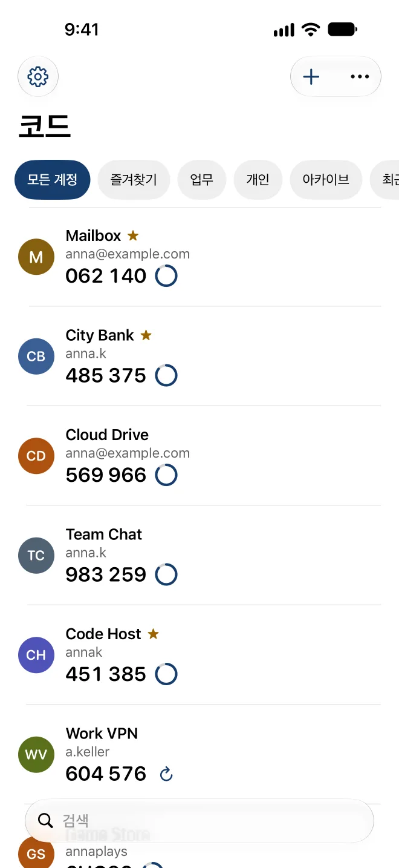This screenshot has height=868, width=399.
Task: Tap the City Bank CB avatar icon
Action: (x=36, y=357)
